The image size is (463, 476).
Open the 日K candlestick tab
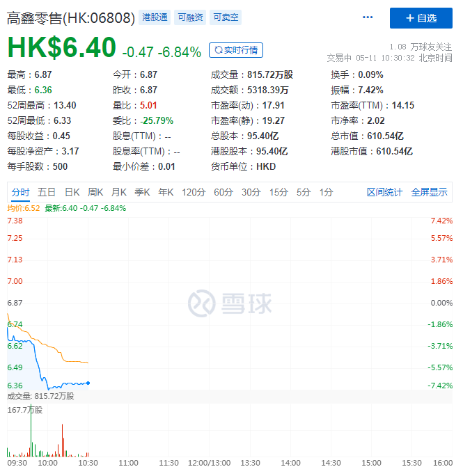pyautogui.click(x=72, y=192)
